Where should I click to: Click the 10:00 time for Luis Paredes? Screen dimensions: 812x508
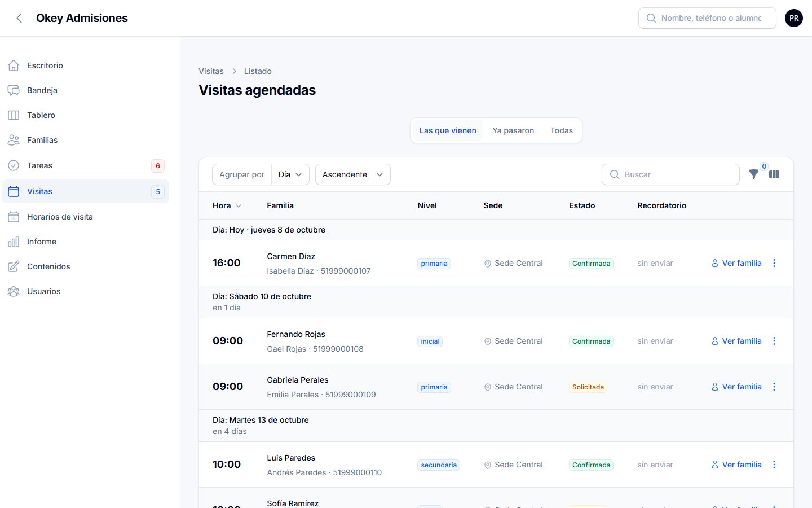pos(227,465)
